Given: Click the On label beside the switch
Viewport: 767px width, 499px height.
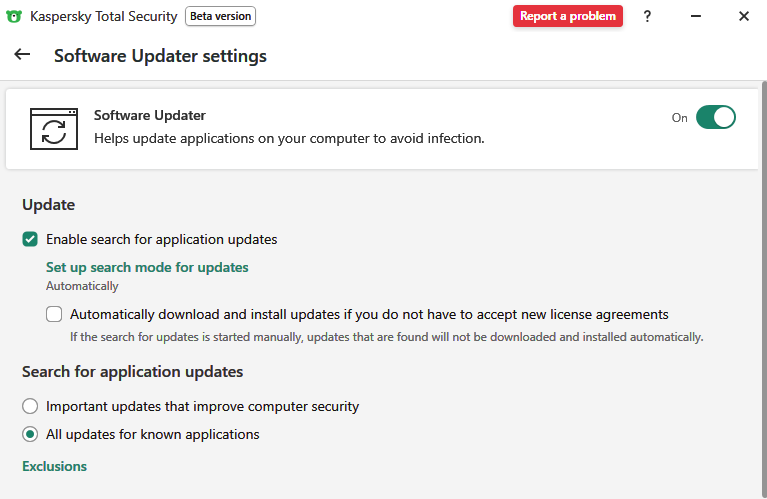Looking at the screenshot, I should pyautogui.click(x=680, y=118).
